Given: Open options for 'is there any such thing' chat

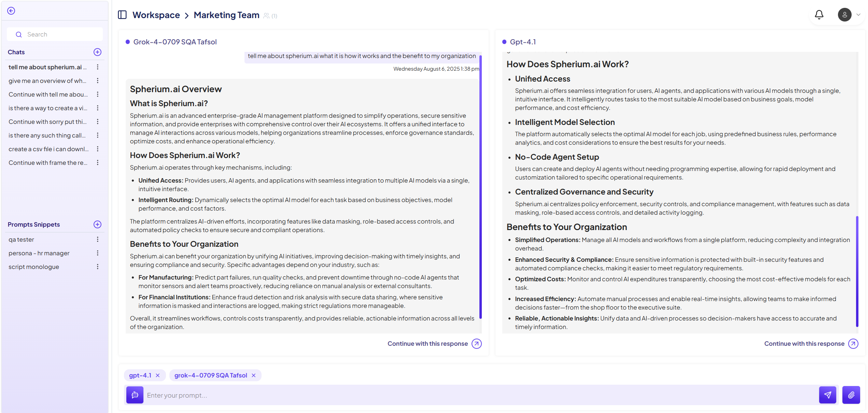Looking at the screenshot, I should [x=98, y=136].
